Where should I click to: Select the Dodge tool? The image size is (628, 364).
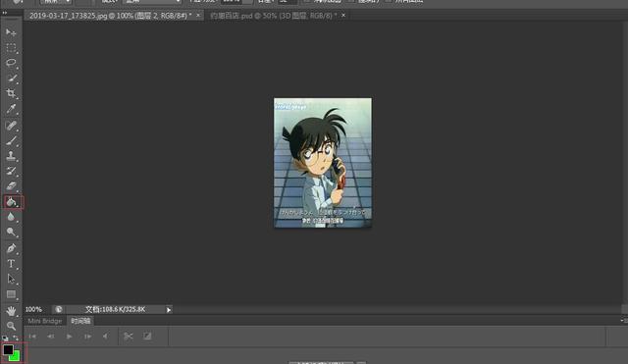coord(11,233)
